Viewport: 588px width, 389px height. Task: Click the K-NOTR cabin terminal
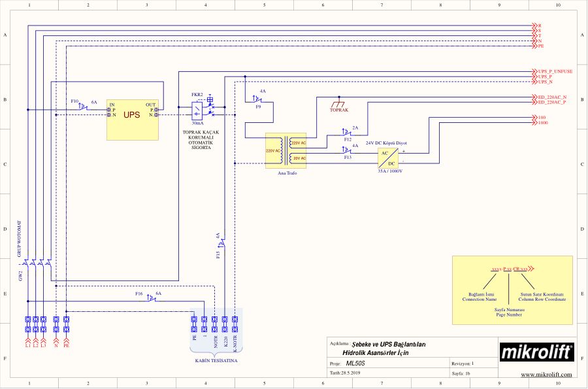tap(235, 324)
